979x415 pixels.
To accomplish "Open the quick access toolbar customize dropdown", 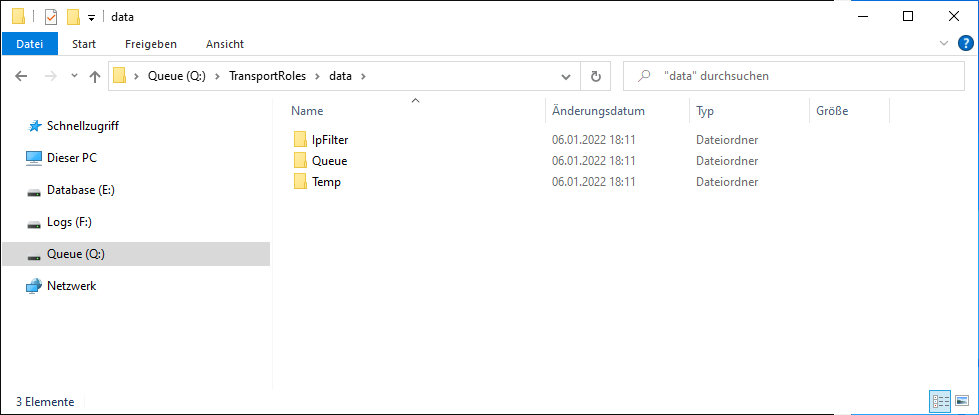I will 91,17.
